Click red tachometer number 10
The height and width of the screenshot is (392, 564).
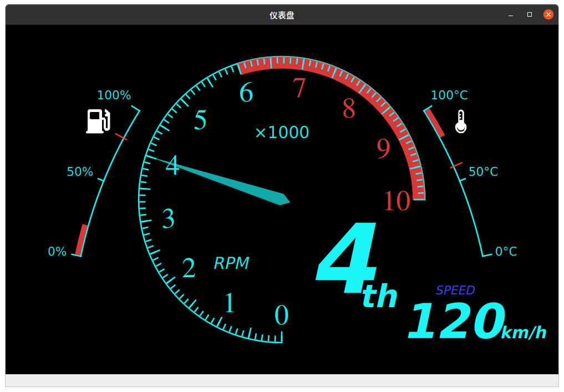[x=397, y=200]
